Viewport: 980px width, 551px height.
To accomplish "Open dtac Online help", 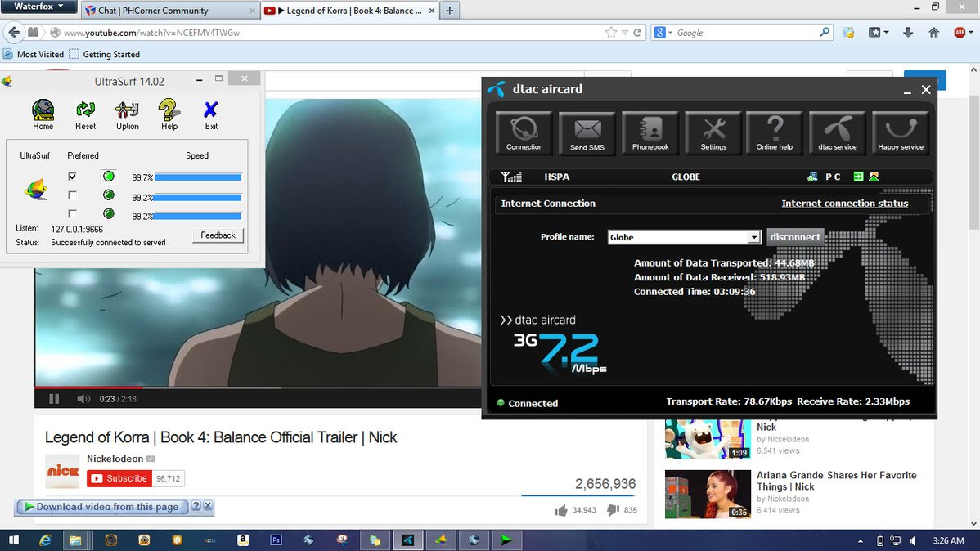I will point(775,132).
